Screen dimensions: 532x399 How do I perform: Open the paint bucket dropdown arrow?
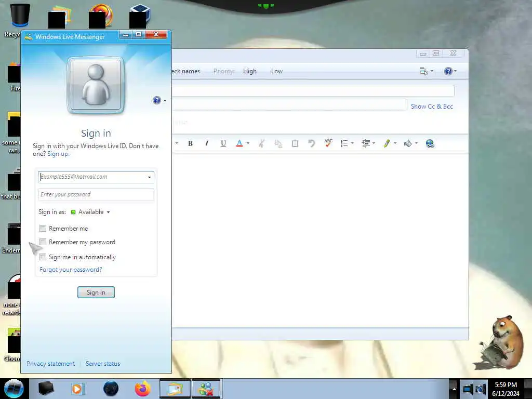416,143
